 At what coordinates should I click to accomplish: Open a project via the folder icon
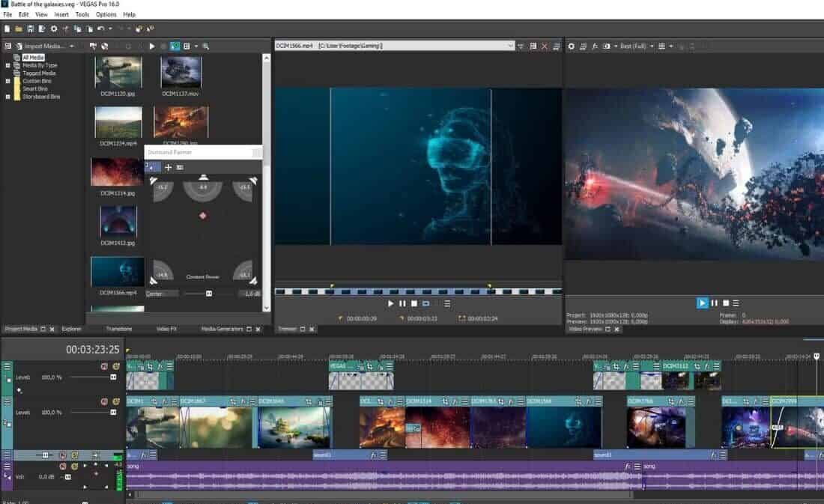coord(19,29)
